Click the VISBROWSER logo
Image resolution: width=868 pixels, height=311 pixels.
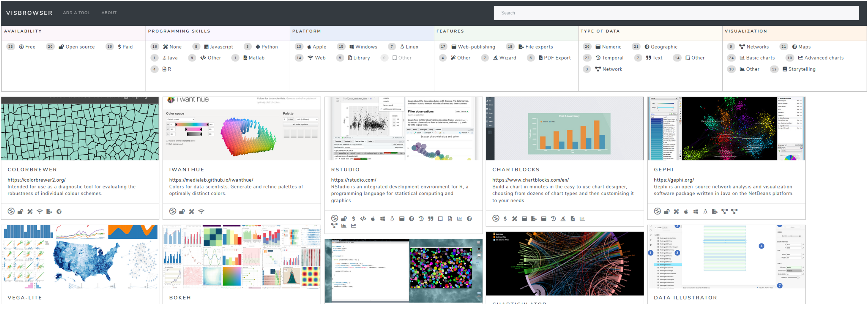[29, 13]
